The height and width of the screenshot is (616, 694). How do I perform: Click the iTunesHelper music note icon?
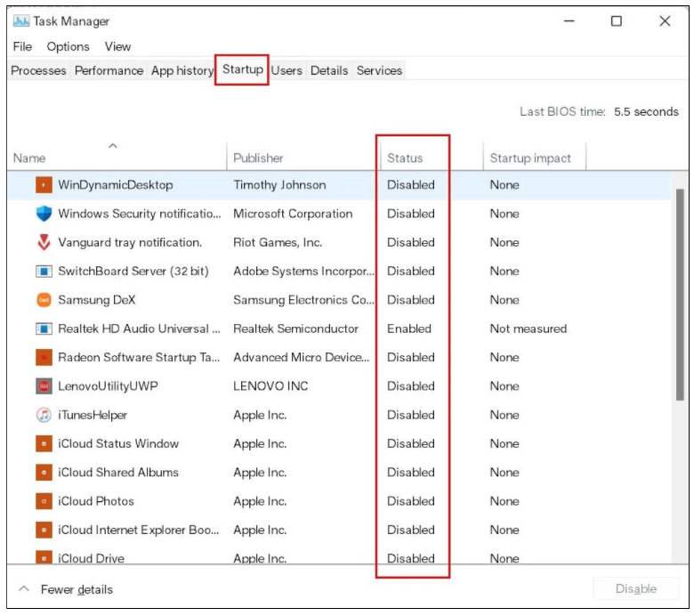[x=44, y=415]
